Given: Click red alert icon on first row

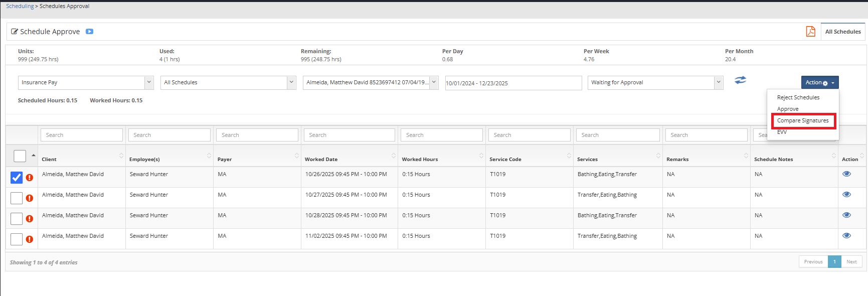Looking at the screenshot, I should click(30, 178).
